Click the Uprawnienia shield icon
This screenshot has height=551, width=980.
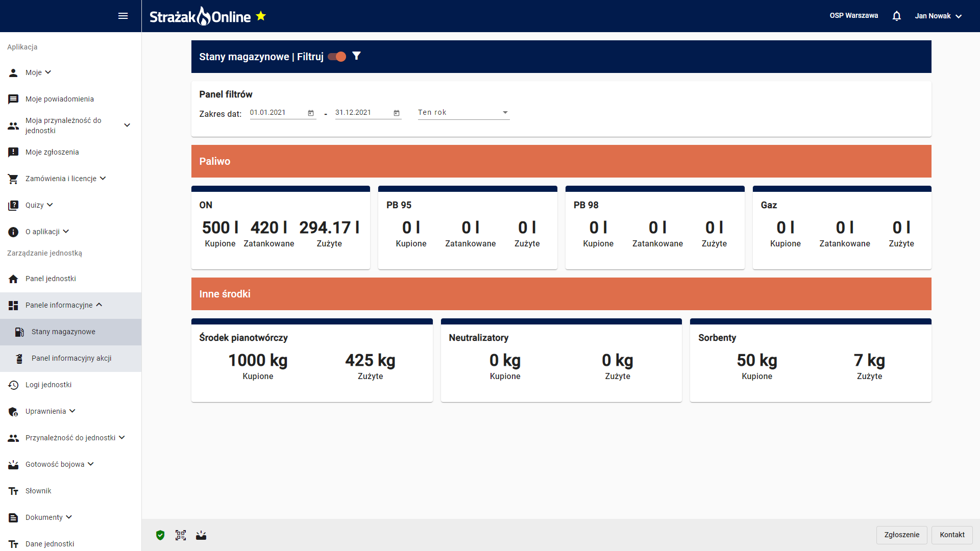13,411
